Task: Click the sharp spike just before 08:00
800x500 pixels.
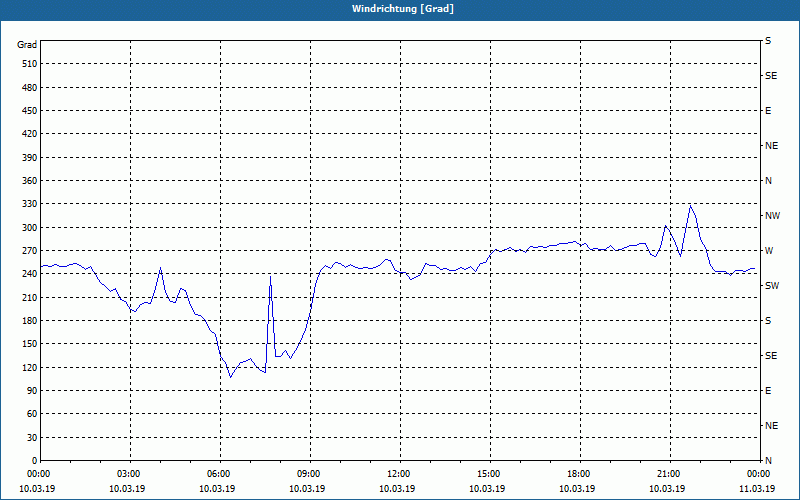Action: click(270, 276)
